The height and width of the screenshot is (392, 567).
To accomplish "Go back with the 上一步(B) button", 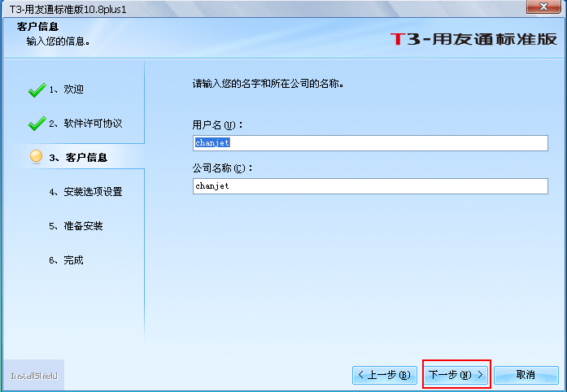I will [385, 375].
